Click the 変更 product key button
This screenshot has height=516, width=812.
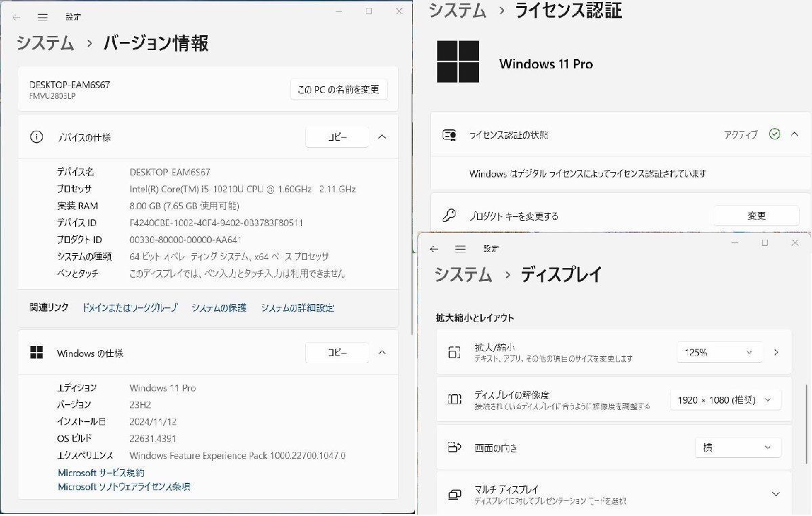757,216
